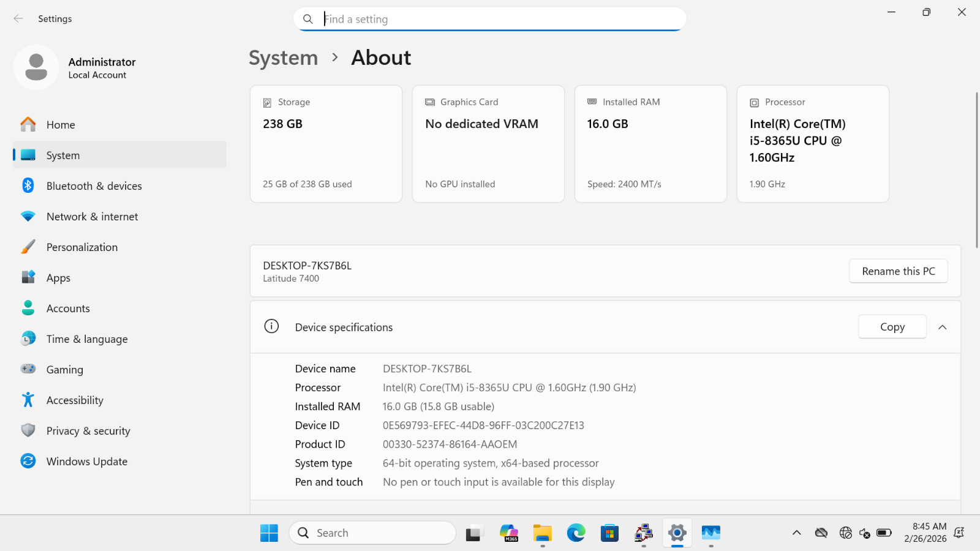Click the Find a setting field

click(x=490, y=19)
